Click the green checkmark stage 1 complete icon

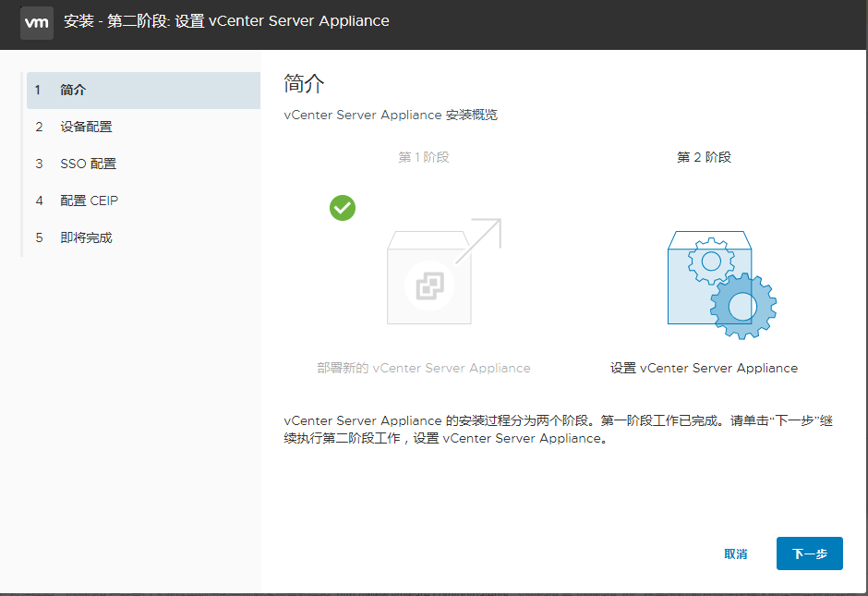coord(343,208)
